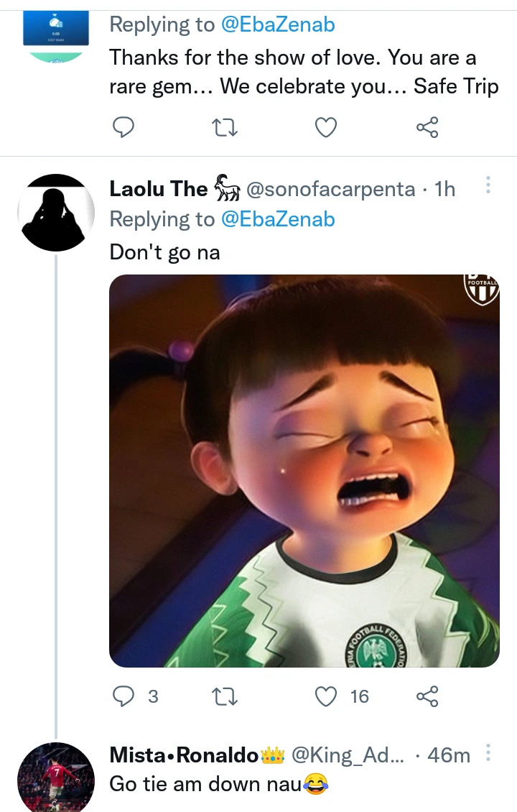Reply to the 'Don't go na' tweet
The image size is (517, 812).
point(124,696)
